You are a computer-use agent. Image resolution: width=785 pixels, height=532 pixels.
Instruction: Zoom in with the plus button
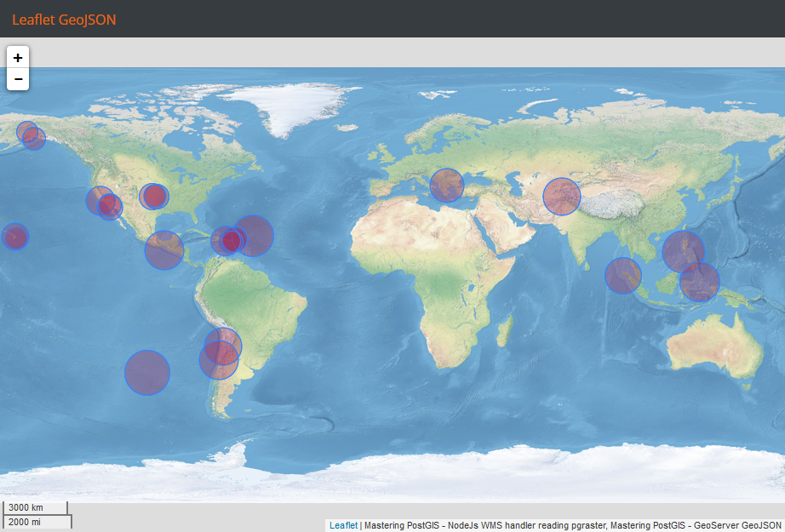pos(18,58)
